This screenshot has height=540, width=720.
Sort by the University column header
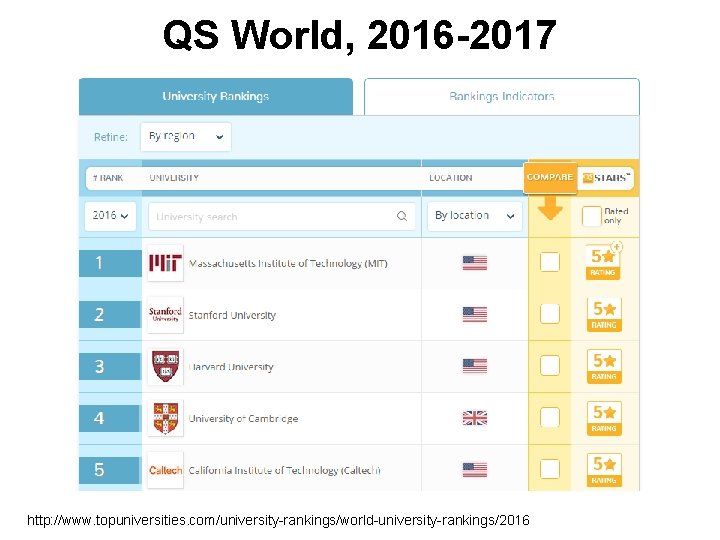(174, 178)
